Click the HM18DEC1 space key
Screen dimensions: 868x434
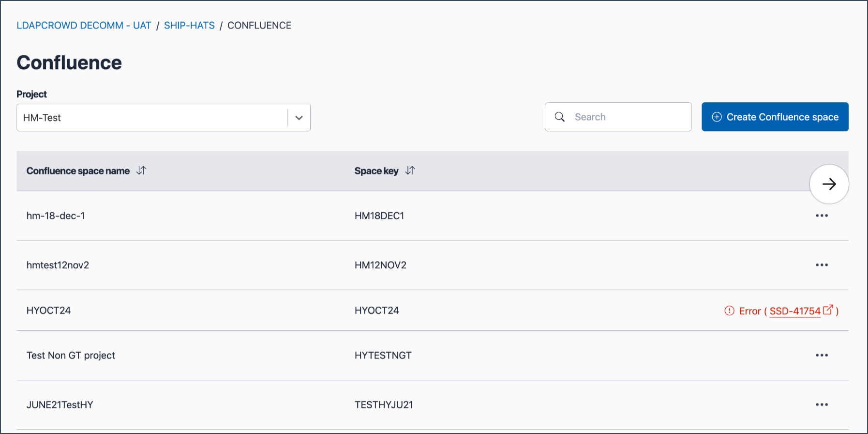pos(379,216)
